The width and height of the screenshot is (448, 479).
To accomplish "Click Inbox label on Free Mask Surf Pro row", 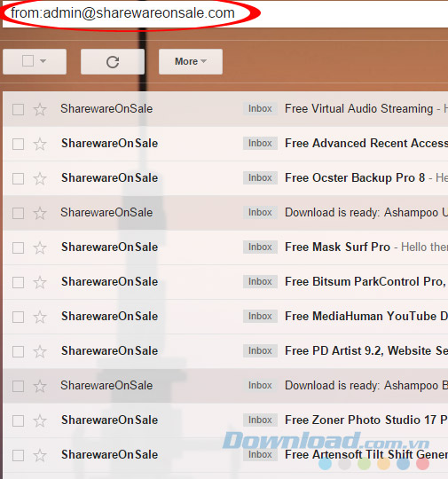I will [x=260, y=247].
